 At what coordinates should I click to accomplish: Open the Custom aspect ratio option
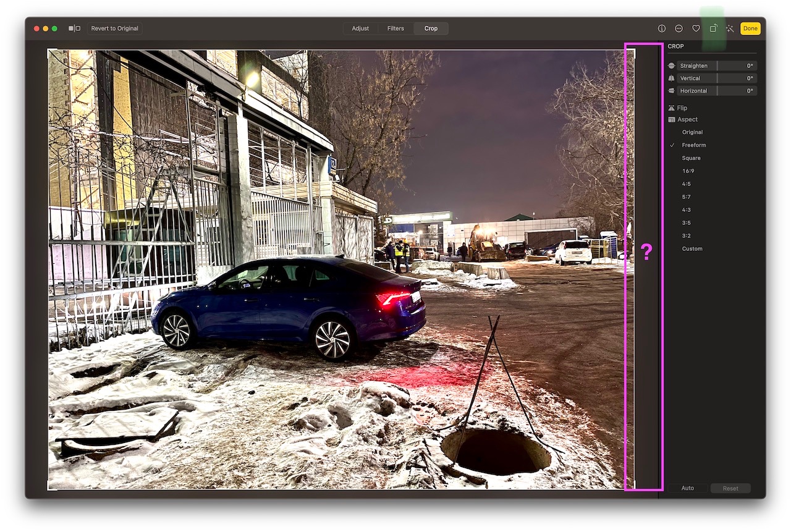692,249
